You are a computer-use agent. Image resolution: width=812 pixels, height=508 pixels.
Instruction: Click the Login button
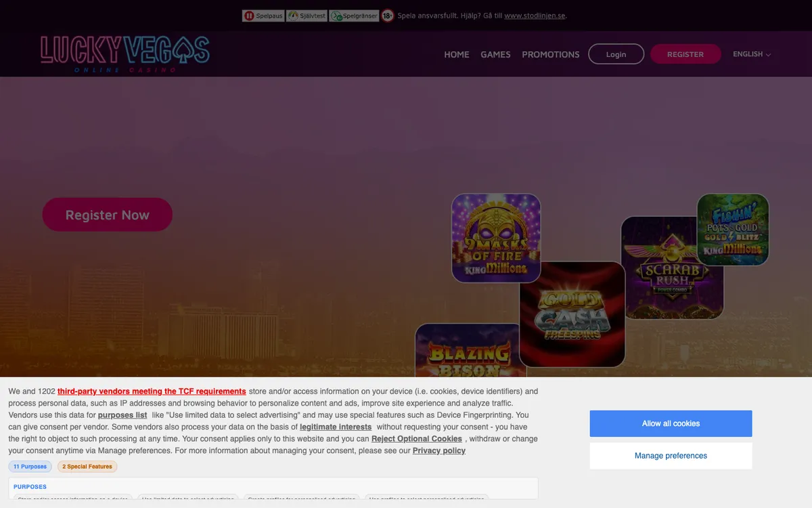616,54
